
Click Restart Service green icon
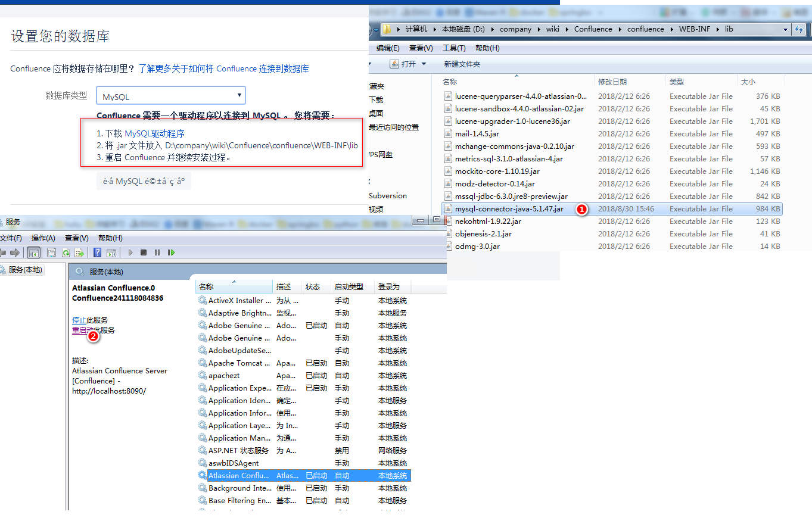point(171,252)
